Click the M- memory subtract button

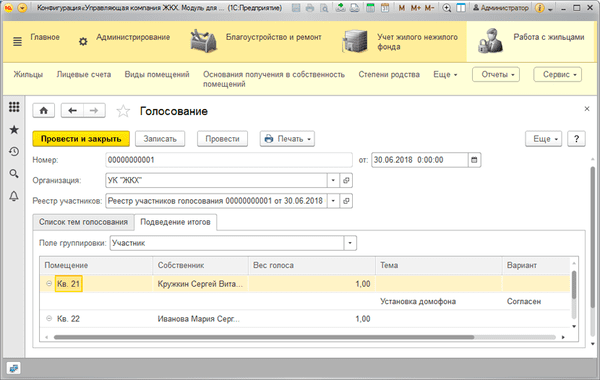click(429, 8)
